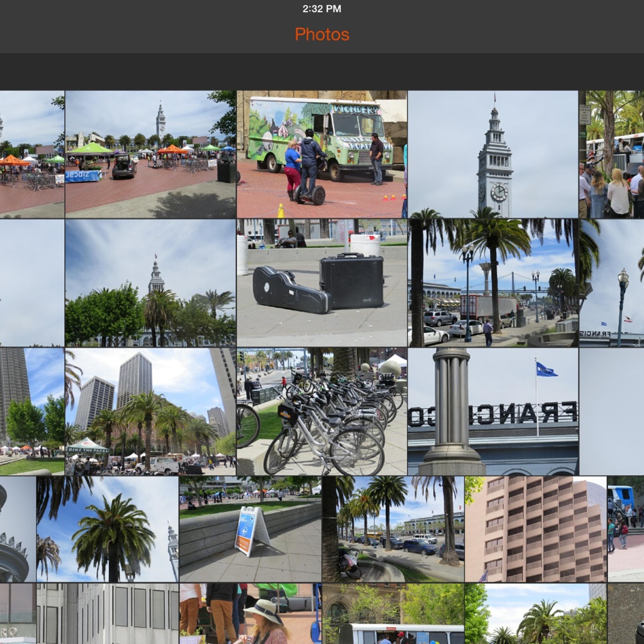Select the bike share rack photo

click(x=322, y=411)
